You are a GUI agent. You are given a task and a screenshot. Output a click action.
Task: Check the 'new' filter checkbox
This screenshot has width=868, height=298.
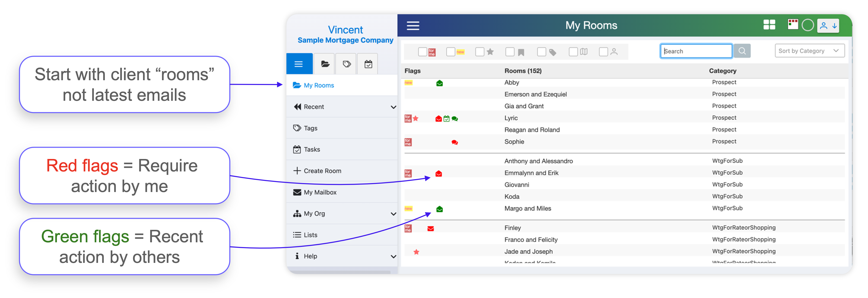(451, 51)
